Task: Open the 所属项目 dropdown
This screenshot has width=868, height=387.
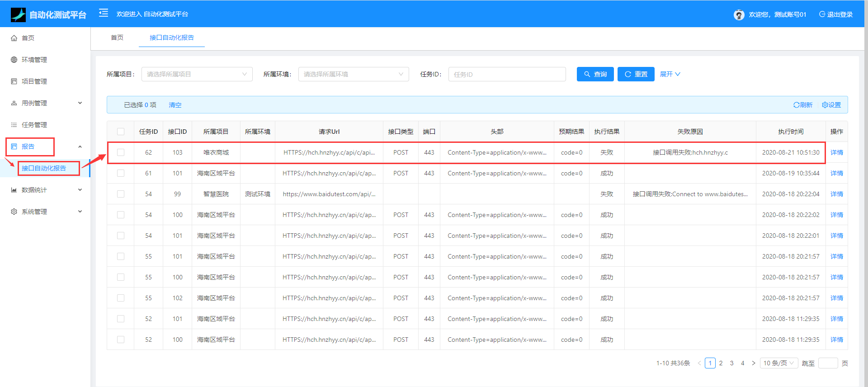Action: pyautogui.click(x=197, y=74)
